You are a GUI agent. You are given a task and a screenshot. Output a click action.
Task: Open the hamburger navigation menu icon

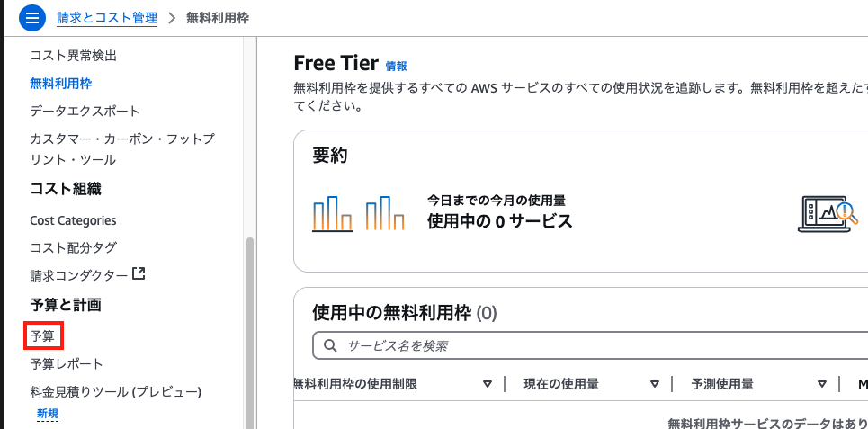point(32,18)
